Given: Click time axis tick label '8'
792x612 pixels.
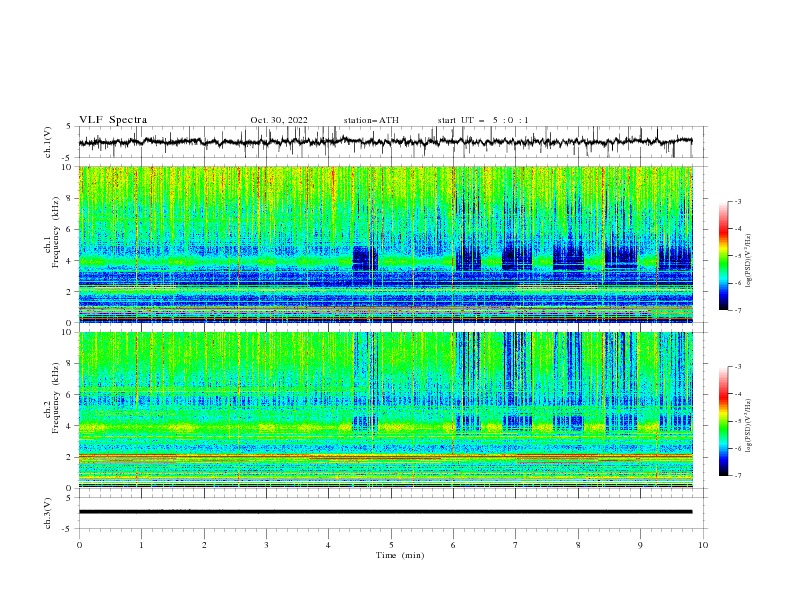Looking at the screenshot, I should click(578, 545).
